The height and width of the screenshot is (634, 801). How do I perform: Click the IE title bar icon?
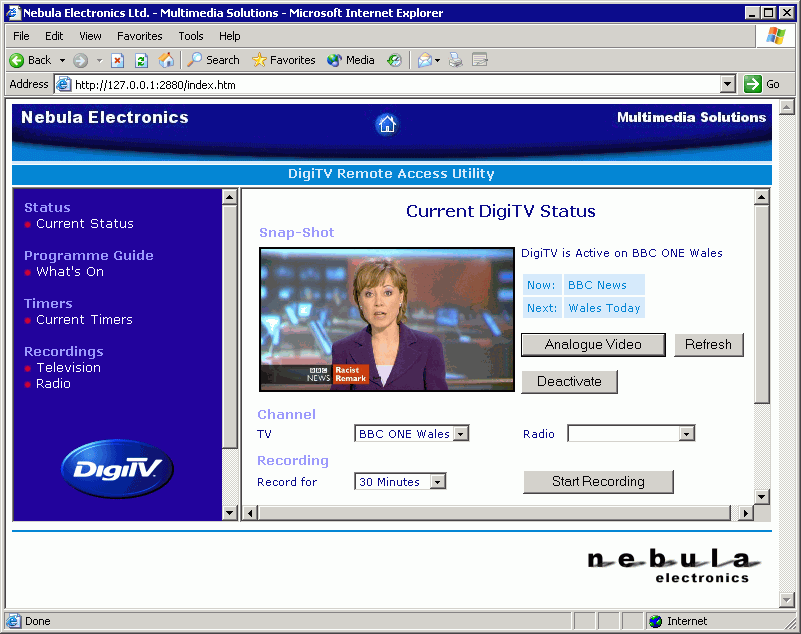tap(13, 12)
